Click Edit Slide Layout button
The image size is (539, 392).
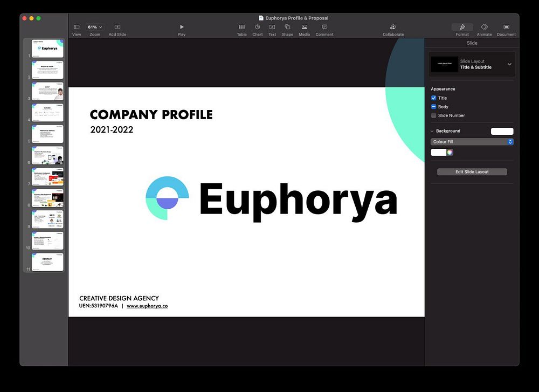(x=472, y=172)
